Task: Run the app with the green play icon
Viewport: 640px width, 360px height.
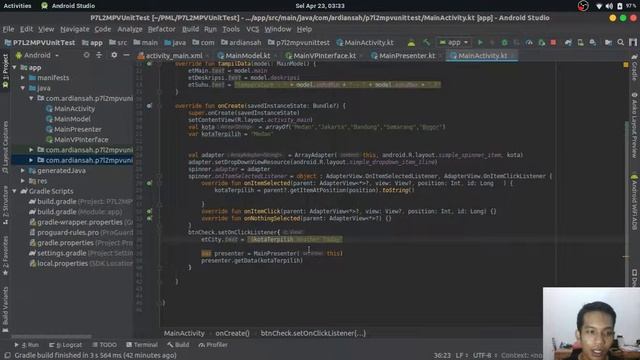Action: point(480,42)
